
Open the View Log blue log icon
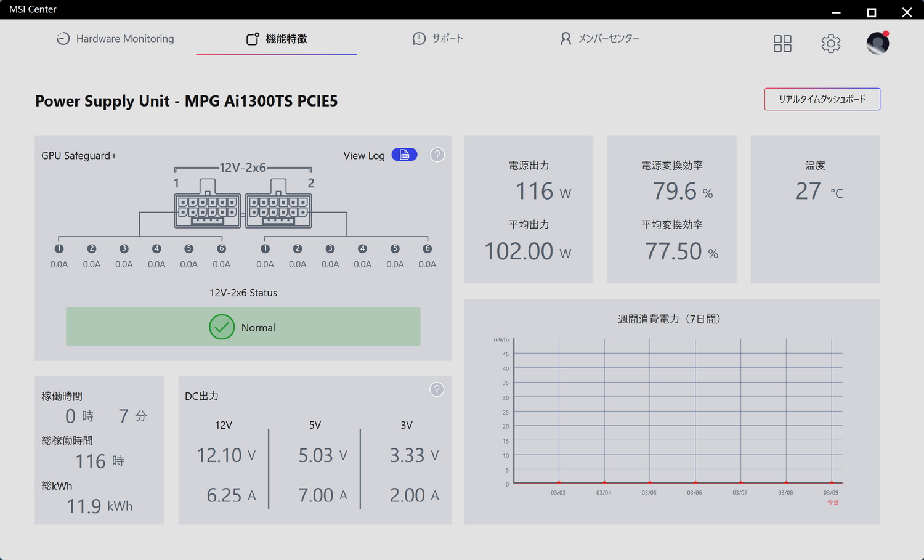404,155
